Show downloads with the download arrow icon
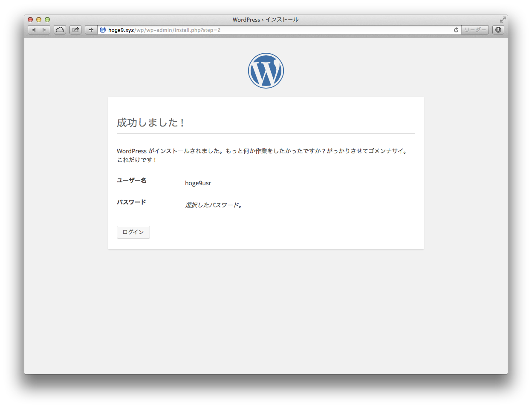Image resolution: width=532 pixels, height=408 pixels. pos(498,30)
